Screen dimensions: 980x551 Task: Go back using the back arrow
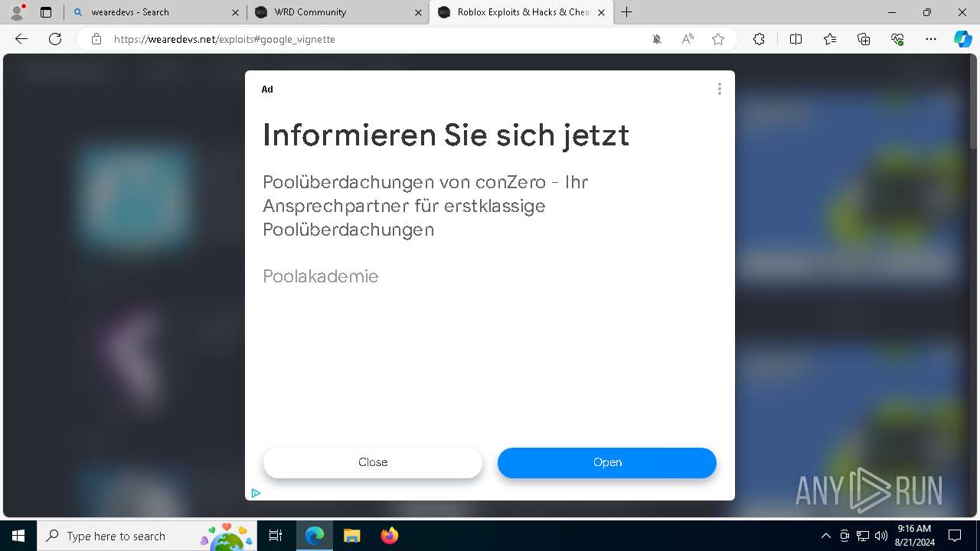pos(21,39)
